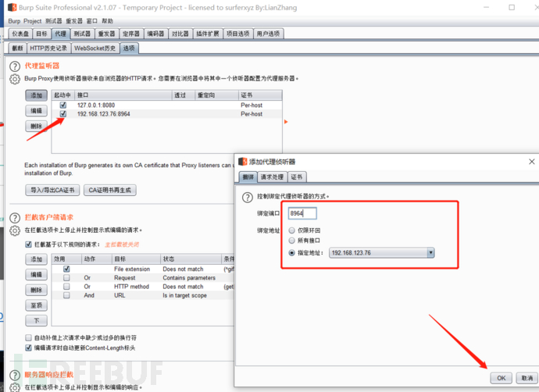Click the 绑定端口 field containing 8964
The width and height of the screenshot is (539, 392).
point(302,213)
